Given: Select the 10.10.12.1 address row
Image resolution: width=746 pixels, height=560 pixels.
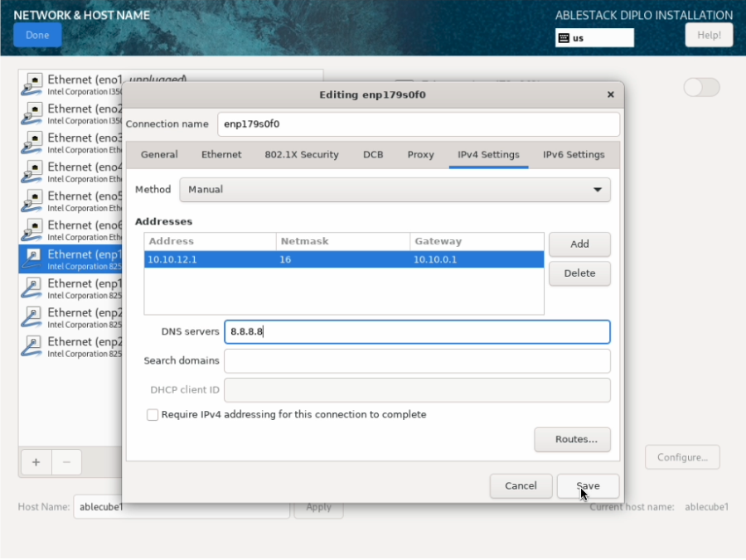Looking at the screenshot, I should click(343, 260).
